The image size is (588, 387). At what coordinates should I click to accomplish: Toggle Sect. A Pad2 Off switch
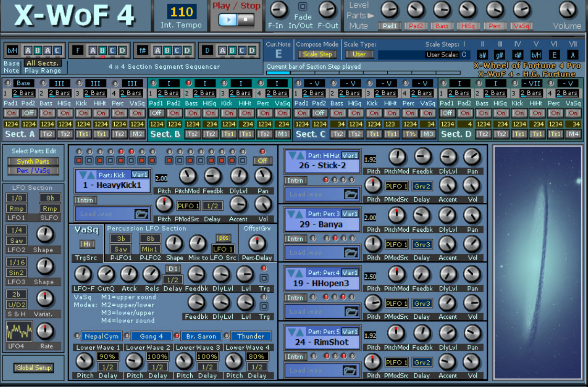(x=28, y=113)
